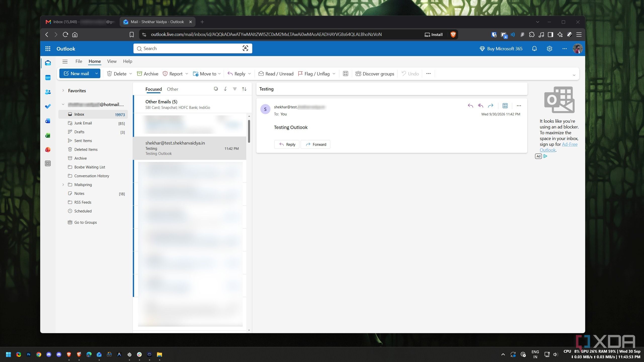The width and height of the screenshot is (644, 362).
Task: Click in the Search input field
Action: [x=192, y=49]
